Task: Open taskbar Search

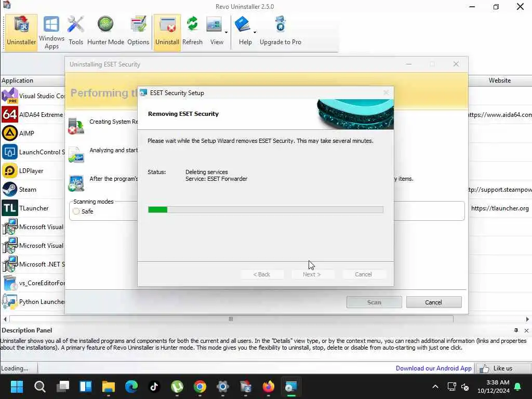Action: [x=39, y=387]
